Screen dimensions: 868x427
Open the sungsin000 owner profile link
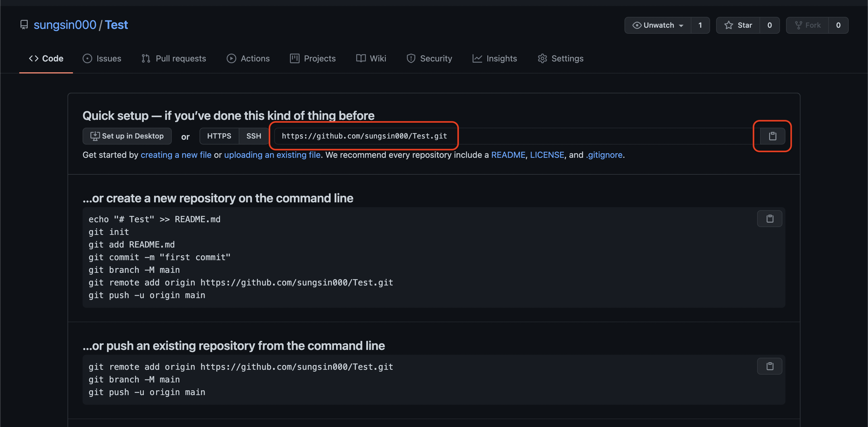(x=65, y=25)
